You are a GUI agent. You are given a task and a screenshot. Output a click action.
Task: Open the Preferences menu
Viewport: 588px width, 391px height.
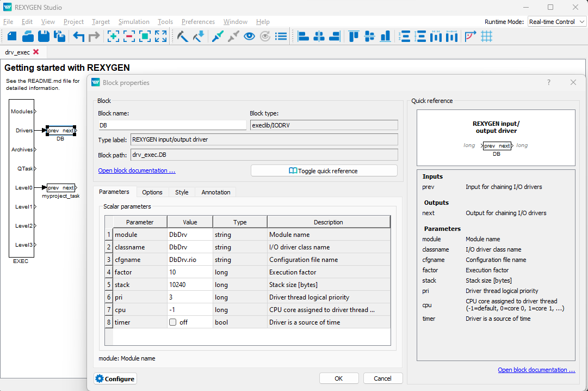tap(198, 22)
